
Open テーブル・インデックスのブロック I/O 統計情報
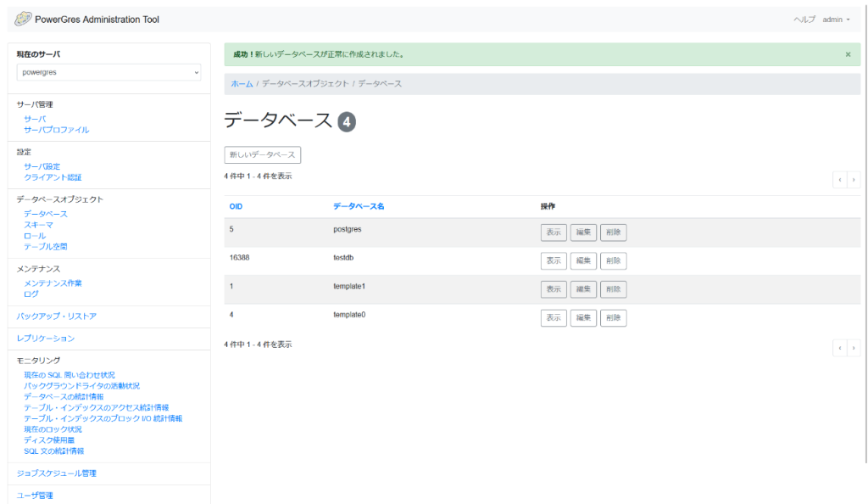tap(103, 418)
